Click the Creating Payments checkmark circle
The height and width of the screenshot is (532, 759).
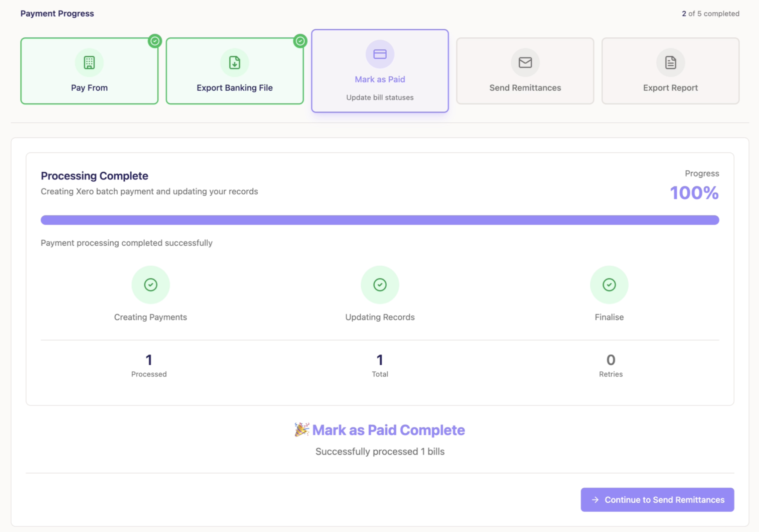pyautogui.click(x=151, y=285)
